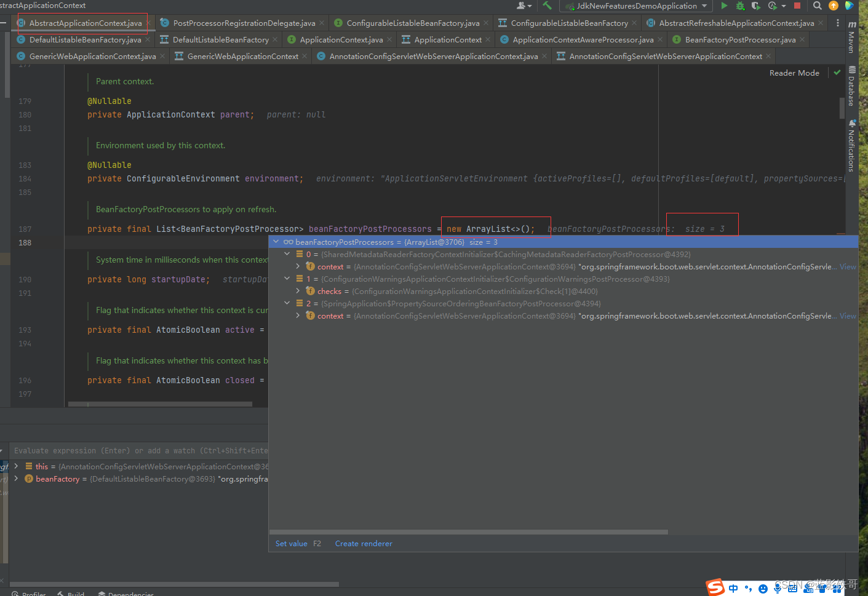The width and height of the screenshot is (868, 596).
Task: Expand the beanFactory variable in debugger
Action: [x=17, y=479]
